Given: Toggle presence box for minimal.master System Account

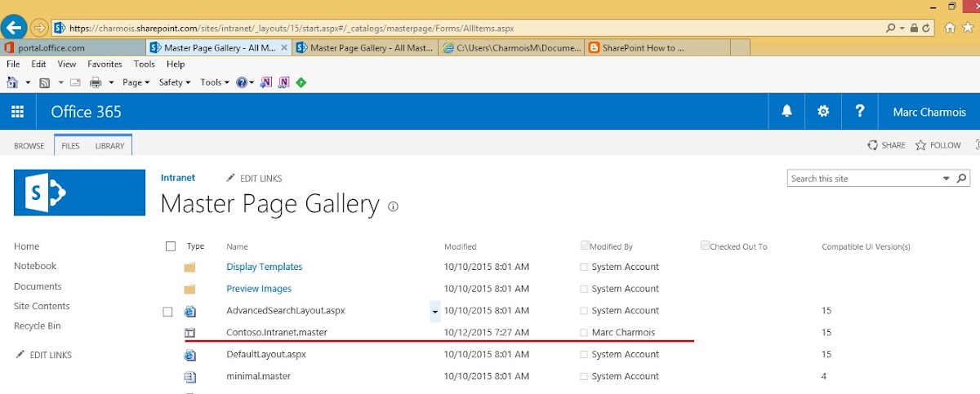Looking at the screenshot, I should tap(583, 377).
